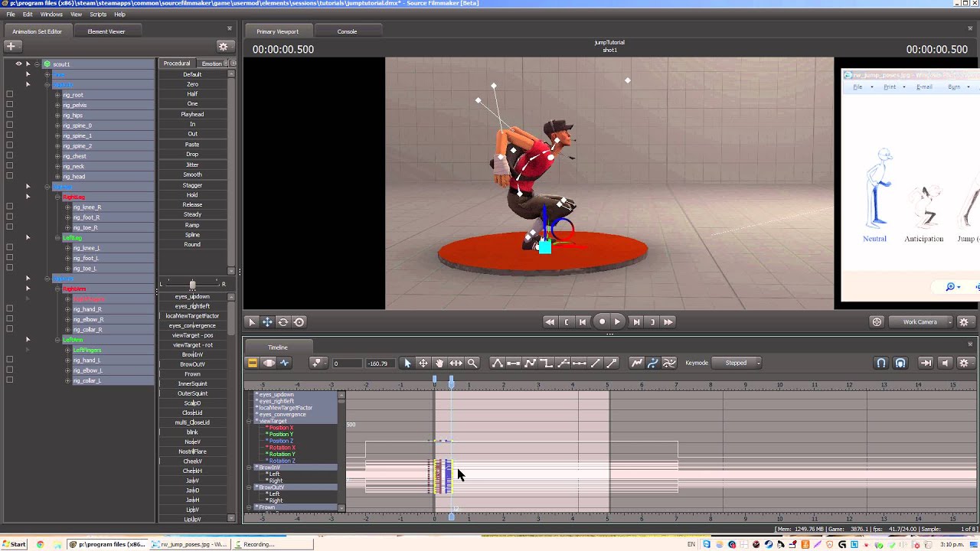Viewport: 980px width, 551px height.
Task: Check the box beside rig_spine_0
Action: (9, 126)
